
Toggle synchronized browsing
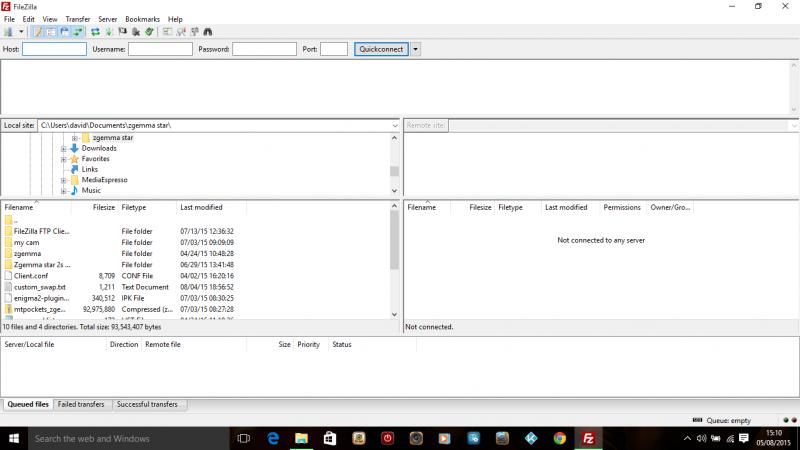click(194, 32)
